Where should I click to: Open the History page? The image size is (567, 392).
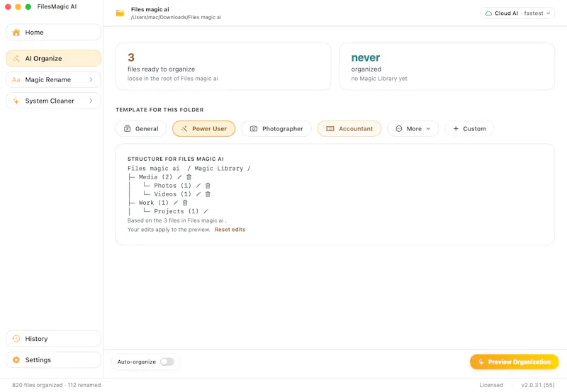[x=53, y=339]
